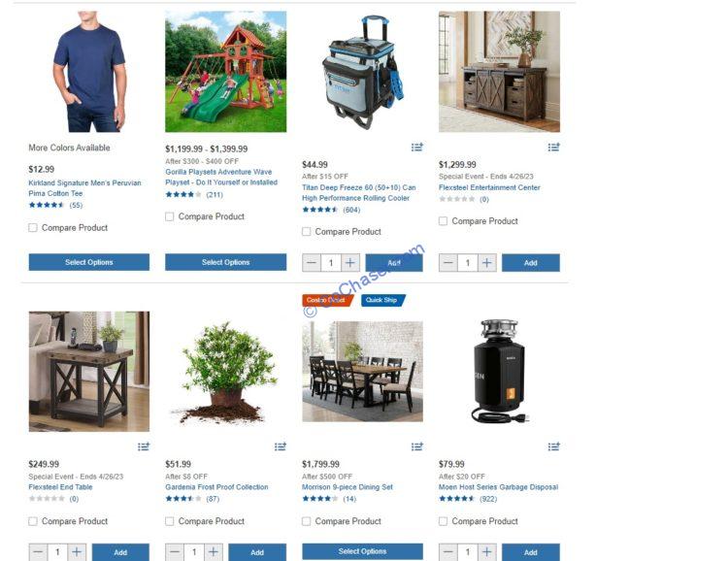
Task: Click add-to-list icon for Flexsteel Entertainment Center
Action: pyautogui.click(x=553, y=148)
